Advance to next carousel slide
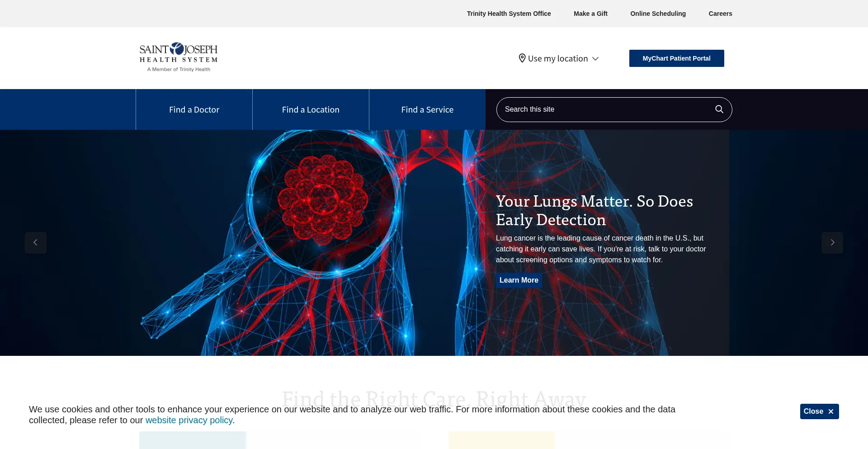This screenshot has width=868, height=449. coord(832,243)
